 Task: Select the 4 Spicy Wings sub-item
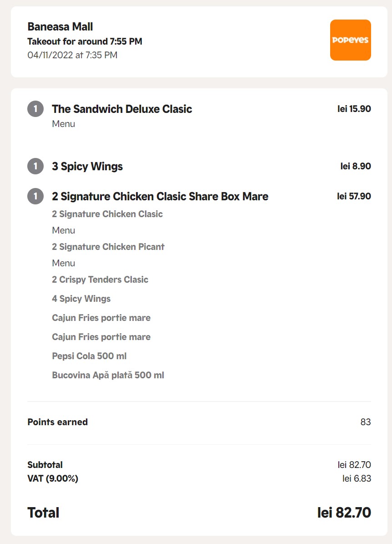coord(81,299)
